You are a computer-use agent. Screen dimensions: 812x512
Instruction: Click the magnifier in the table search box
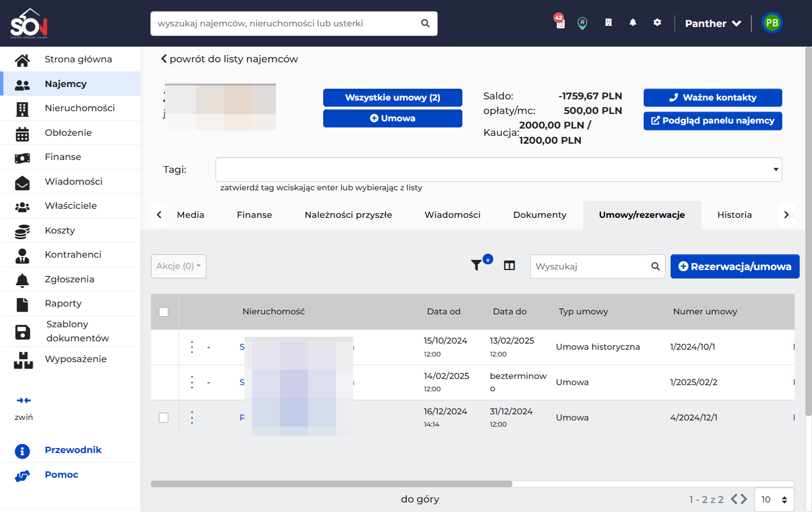[655, 266]
